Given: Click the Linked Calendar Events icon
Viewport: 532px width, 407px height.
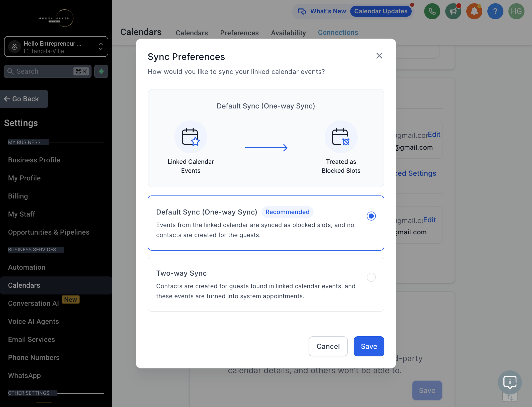Looking at the screenshot, I should pos(191,137).
